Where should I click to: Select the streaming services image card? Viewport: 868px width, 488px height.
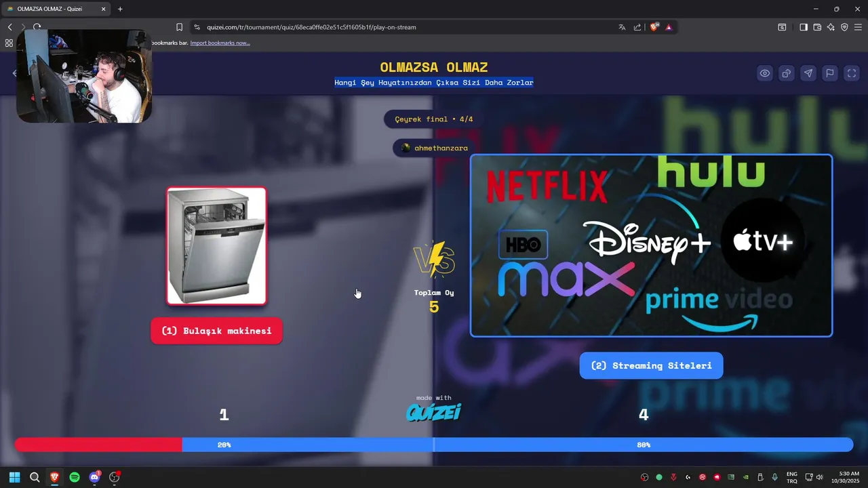pos(651,245)
